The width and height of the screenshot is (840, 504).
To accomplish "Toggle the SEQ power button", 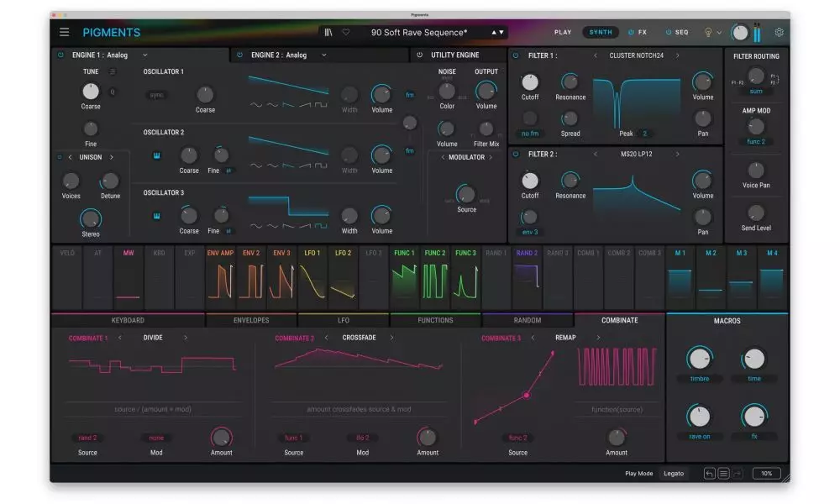I will pyautogui.click(x=669, y=32).
